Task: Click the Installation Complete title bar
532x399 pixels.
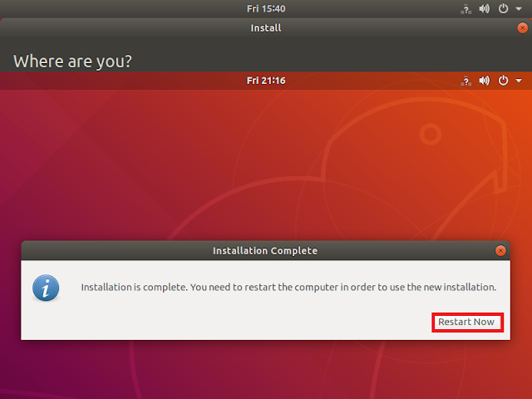Action: 265,250
